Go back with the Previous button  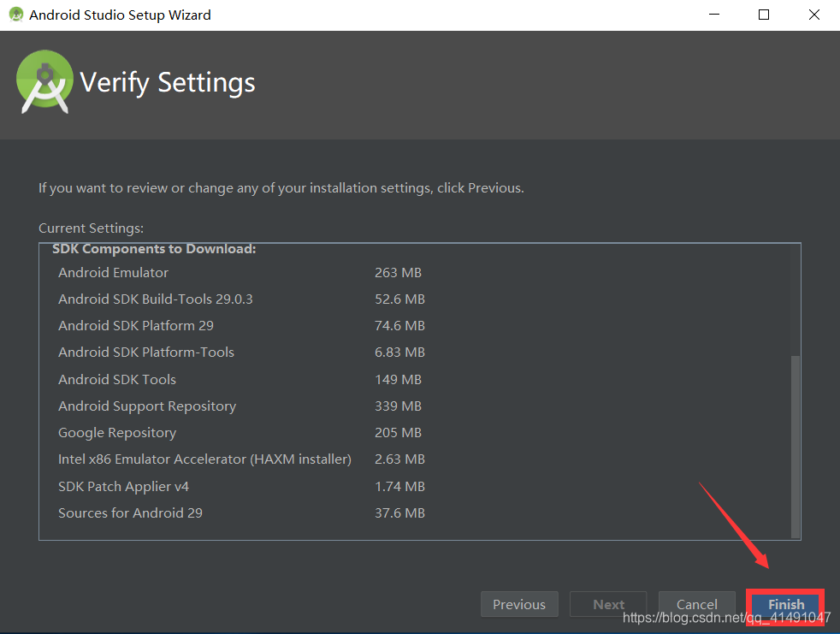(519, 605)
